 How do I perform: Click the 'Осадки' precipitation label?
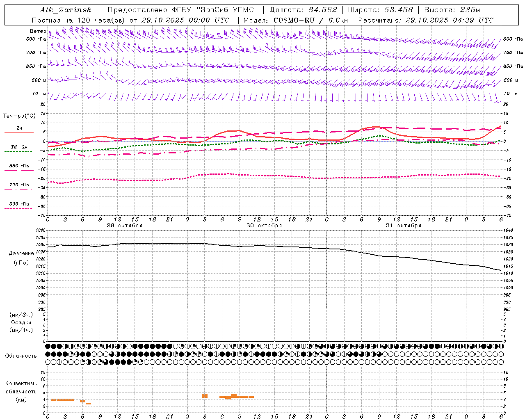pos(21,322)
